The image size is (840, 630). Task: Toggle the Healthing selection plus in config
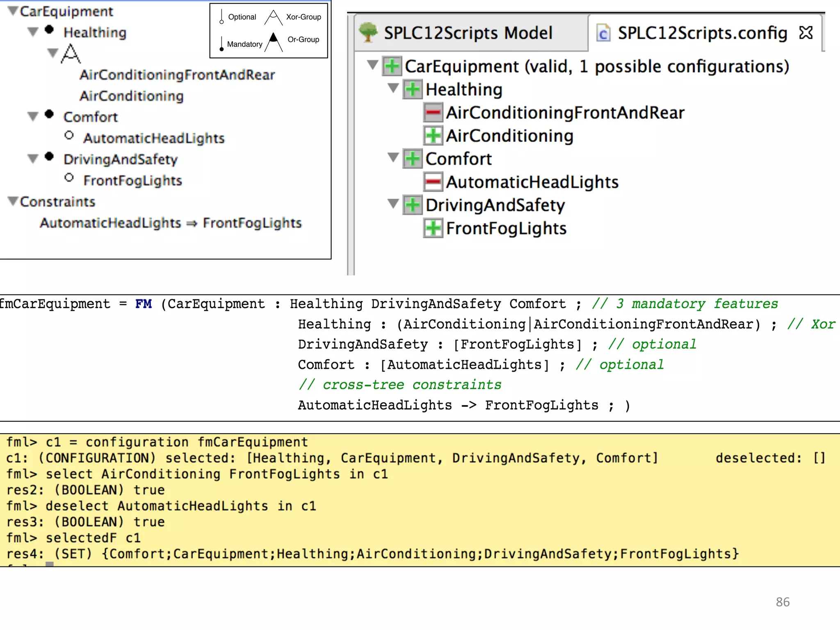click(412, 89)
